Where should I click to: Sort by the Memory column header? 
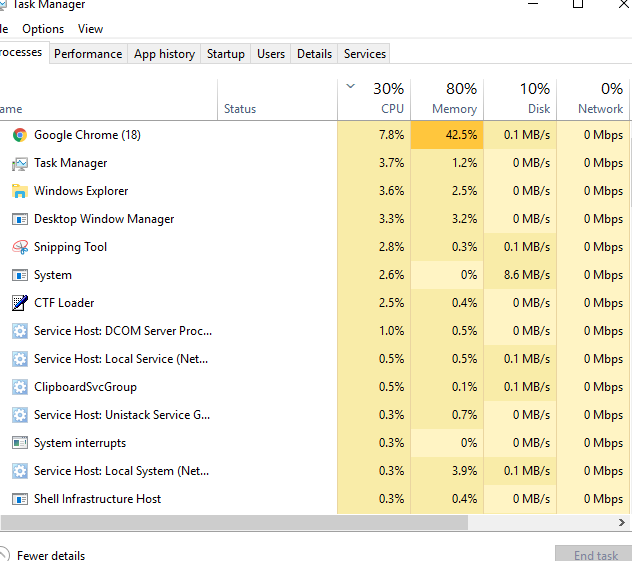447,100
